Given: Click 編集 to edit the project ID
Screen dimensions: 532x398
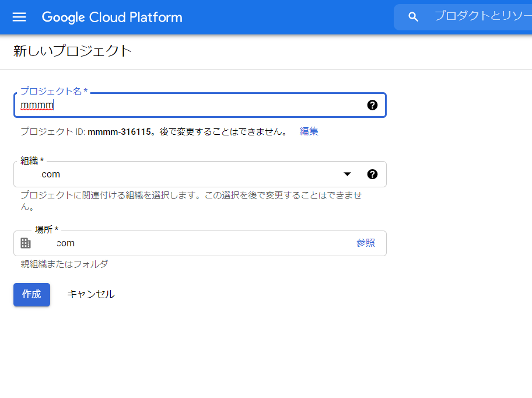Looking at the screenshot, I should [309, 131].
